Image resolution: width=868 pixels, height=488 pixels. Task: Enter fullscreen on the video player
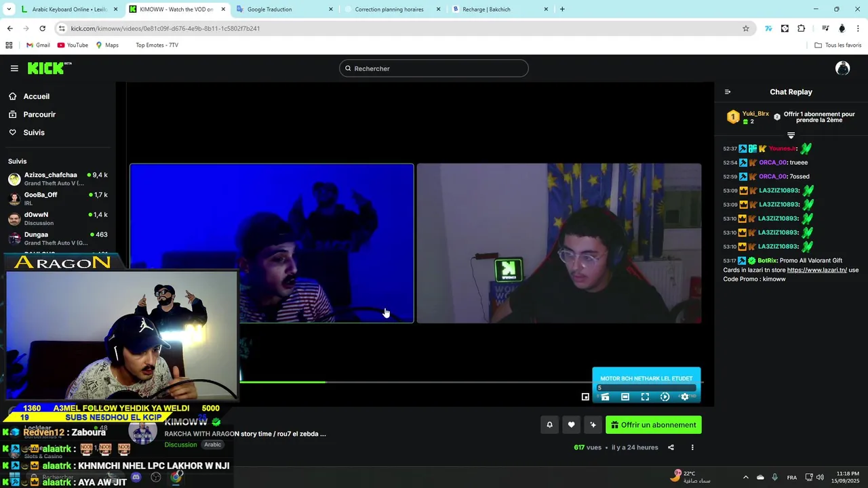[645, 397]
